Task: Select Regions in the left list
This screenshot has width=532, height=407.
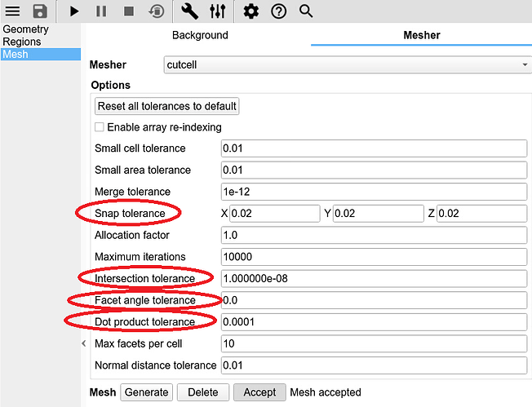Action: [x=22, y=42]
